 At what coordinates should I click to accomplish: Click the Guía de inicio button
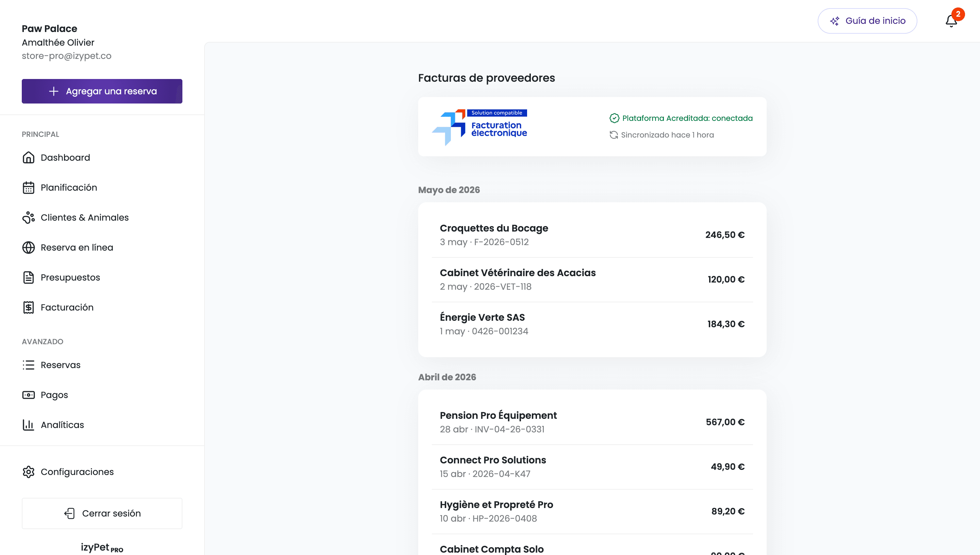coord(867,21)
